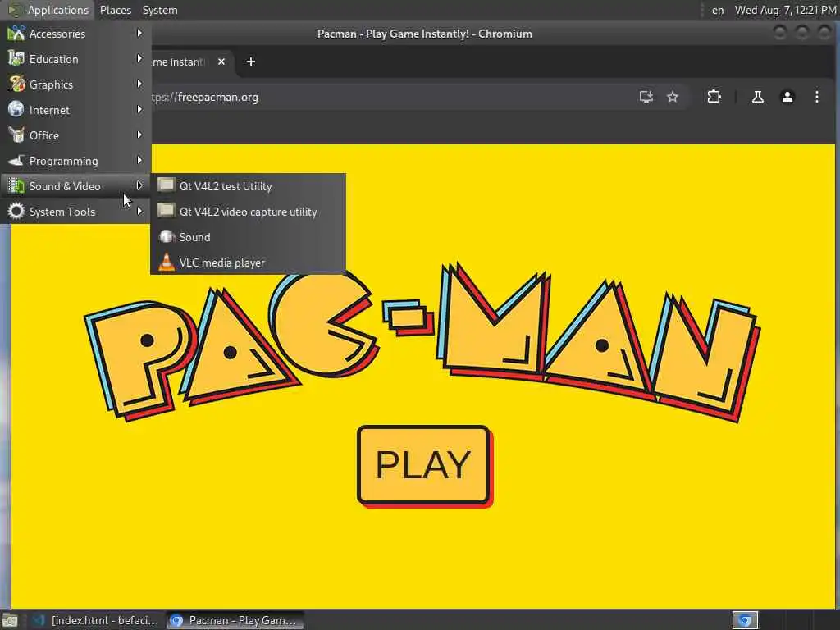Open the System menu
The height and width of the screenshot is (630, 840).
[x=160, y=10]
